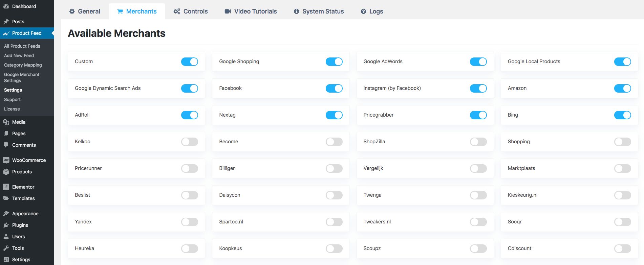Turn off Google Shopping merchant
Image resolution: width=644 pixels, height=265 pixels.
tap(334, 62)
